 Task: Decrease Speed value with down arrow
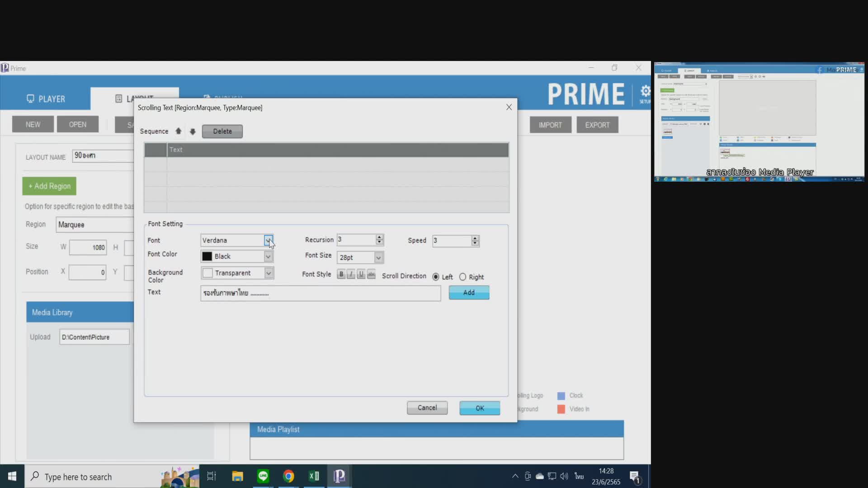475,244
